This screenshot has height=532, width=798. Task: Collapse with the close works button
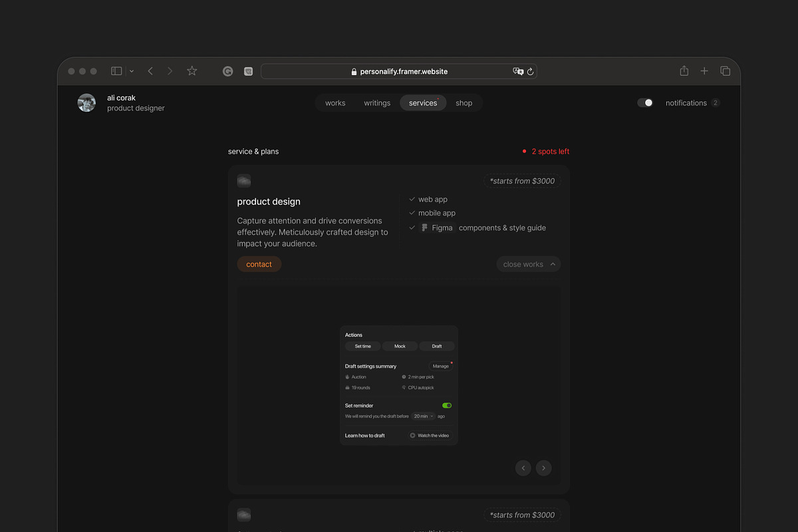pos(529,264)
